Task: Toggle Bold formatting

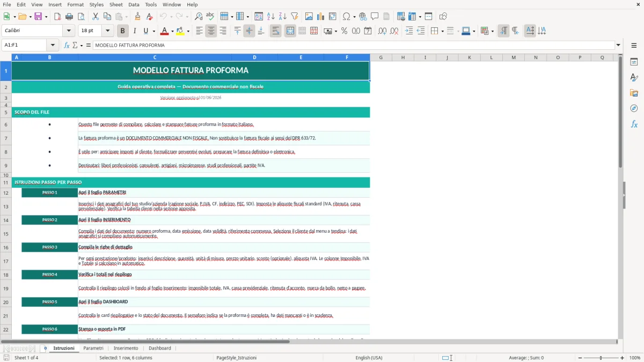Action: pyautogui.click(x=123, y=31)
